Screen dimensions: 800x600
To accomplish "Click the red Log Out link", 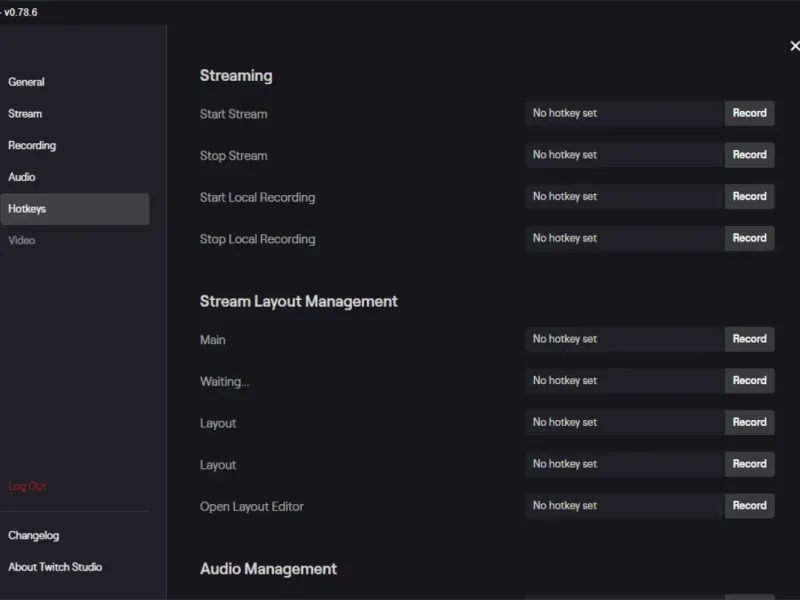I will click(27, 486).
